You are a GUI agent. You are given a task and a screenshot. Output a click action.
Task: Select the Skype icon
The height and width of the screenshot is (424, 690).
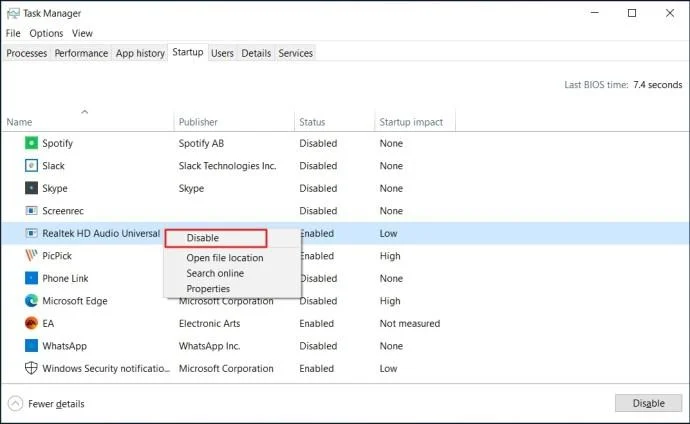click(31, 188)
